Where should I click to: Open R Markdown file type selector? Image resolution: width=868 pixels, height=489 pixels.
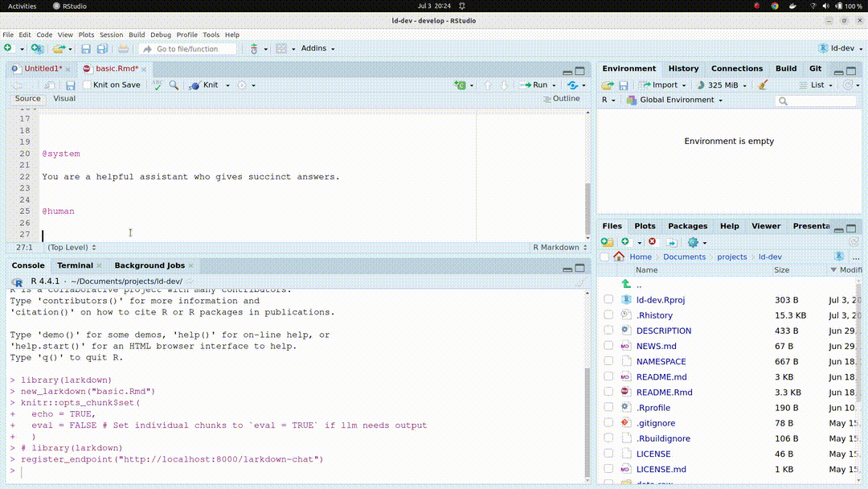coord(559,248)
